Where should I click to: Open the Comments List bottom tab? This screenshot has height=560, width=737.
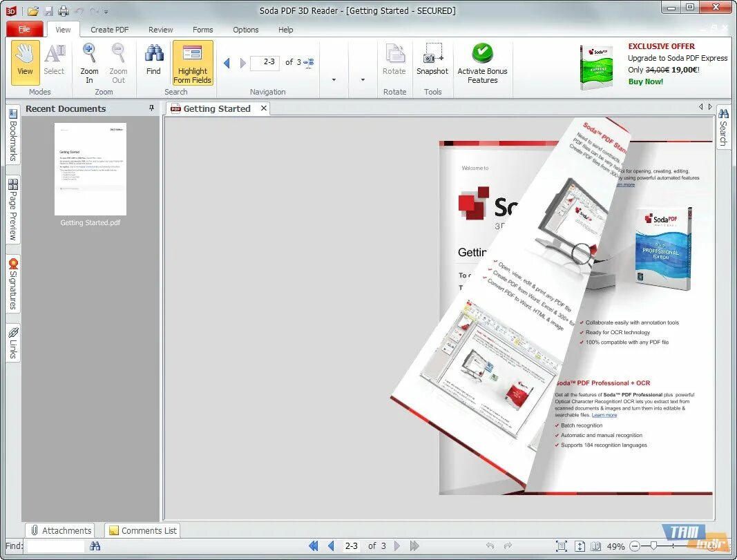point(143,530)
